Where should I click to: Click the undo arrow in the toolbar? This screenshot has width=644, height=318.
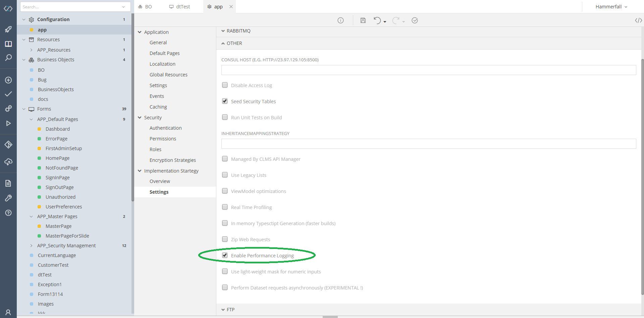377,20
